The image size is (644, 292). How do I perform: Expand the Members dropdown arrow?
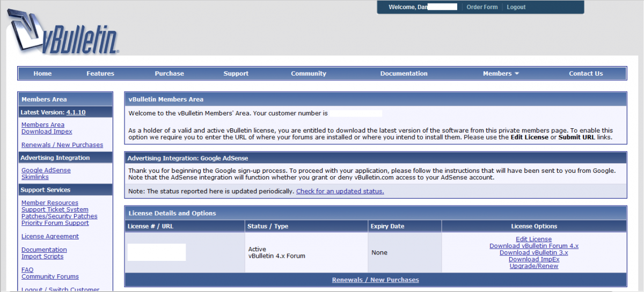coord(517,74)
